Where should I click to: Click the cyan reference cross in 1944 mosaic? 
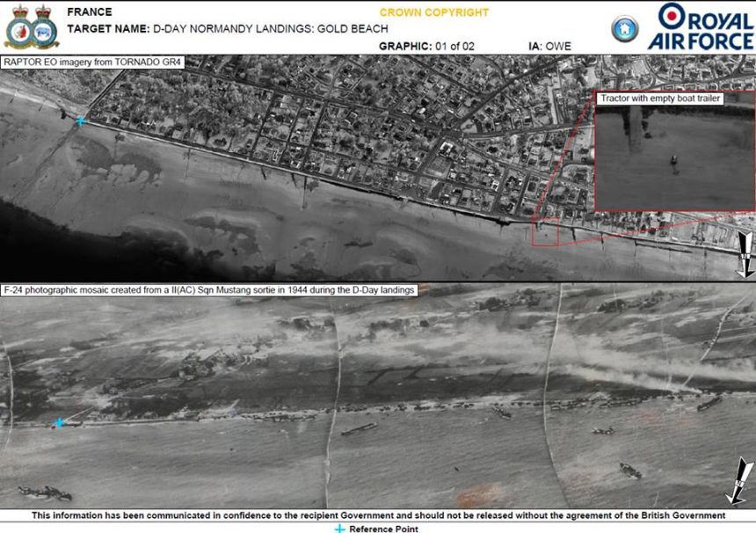coord(59,423)
